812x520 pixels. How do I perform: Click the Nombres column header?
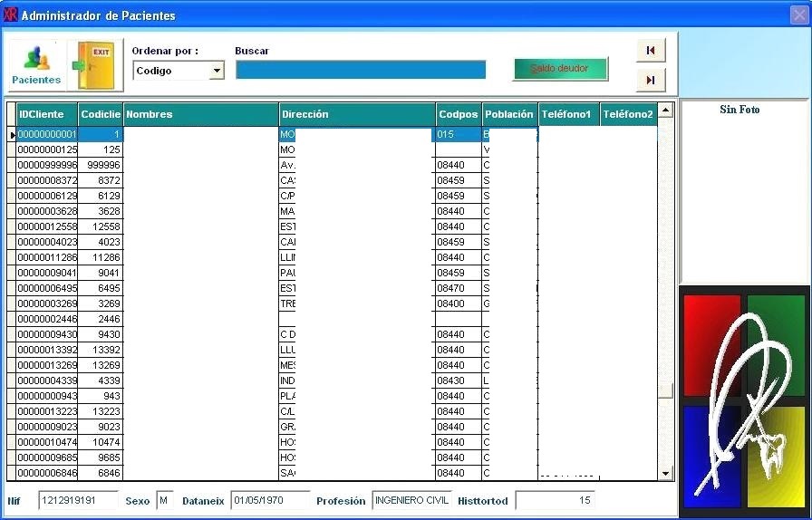[200, 115]
